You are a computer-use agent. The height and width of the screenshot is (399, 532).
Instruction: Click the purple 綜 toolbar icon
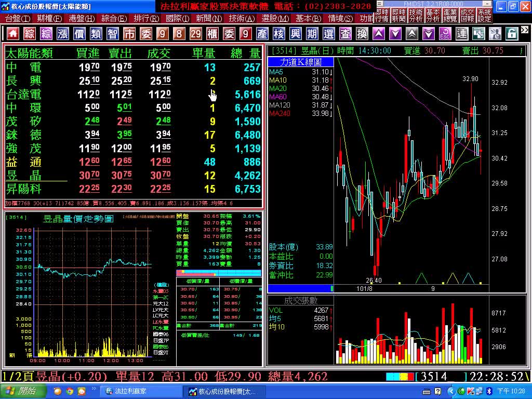(x=46, y=34)
